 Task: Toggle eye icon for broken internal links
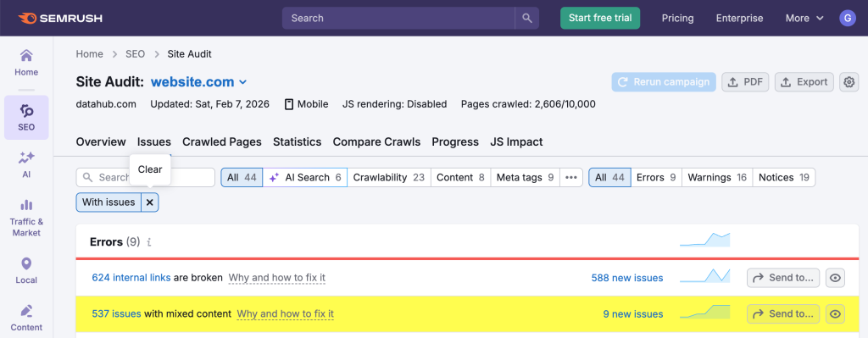835,278
